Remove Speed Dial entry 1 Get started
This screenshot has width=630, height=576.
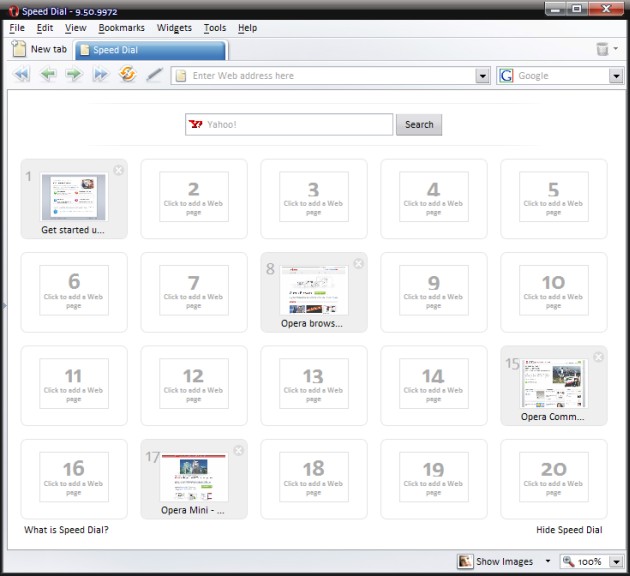pos(119,170)
